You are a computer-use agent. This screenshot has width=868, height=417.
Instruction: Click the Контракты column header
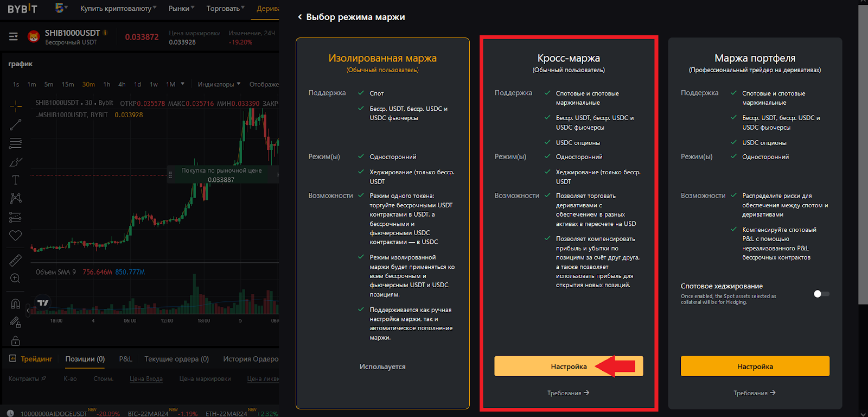24,378
